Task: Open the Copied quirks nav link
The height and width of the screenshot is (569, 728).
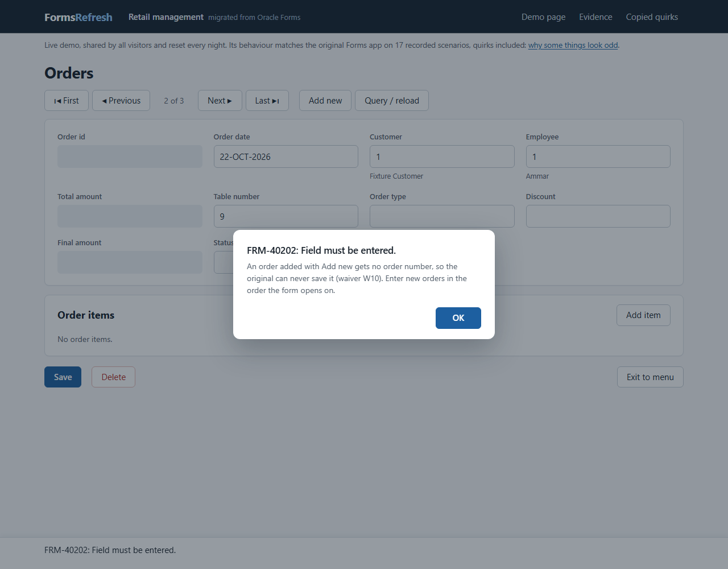Action: 652,17
